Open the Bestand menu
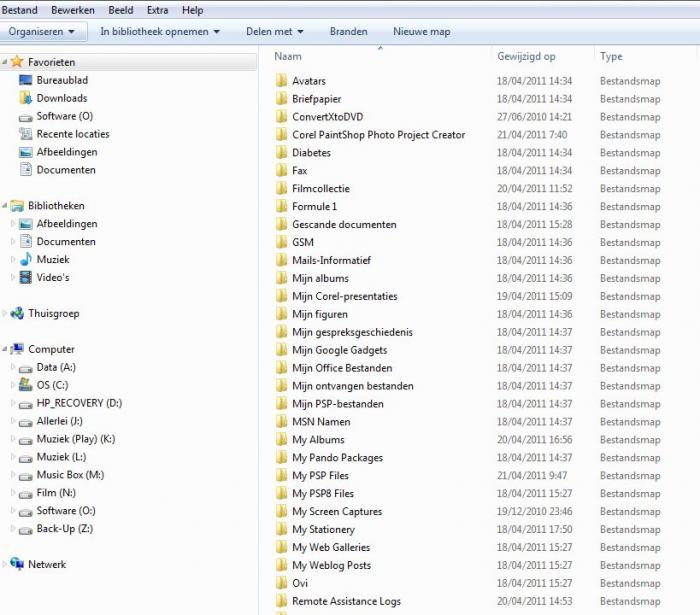This screenshot has width=700, height=615. point(20,10)
